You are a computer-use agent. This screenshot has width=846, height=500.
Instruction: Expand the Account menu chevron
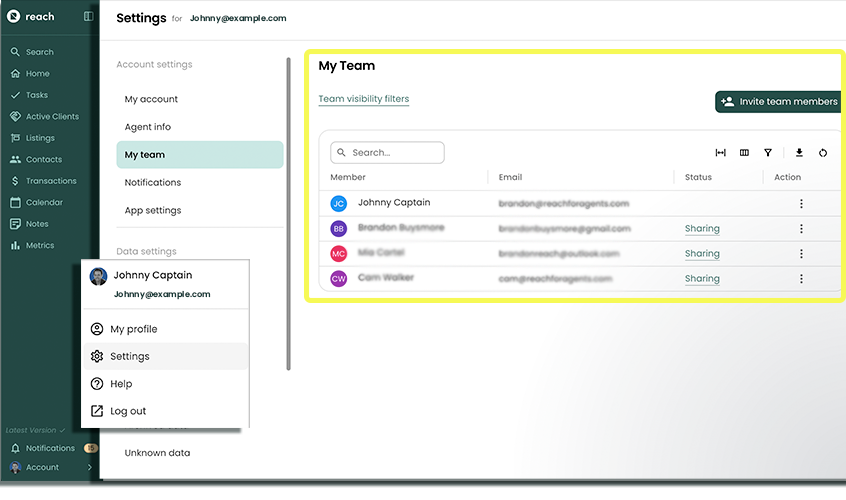point(89,467)
